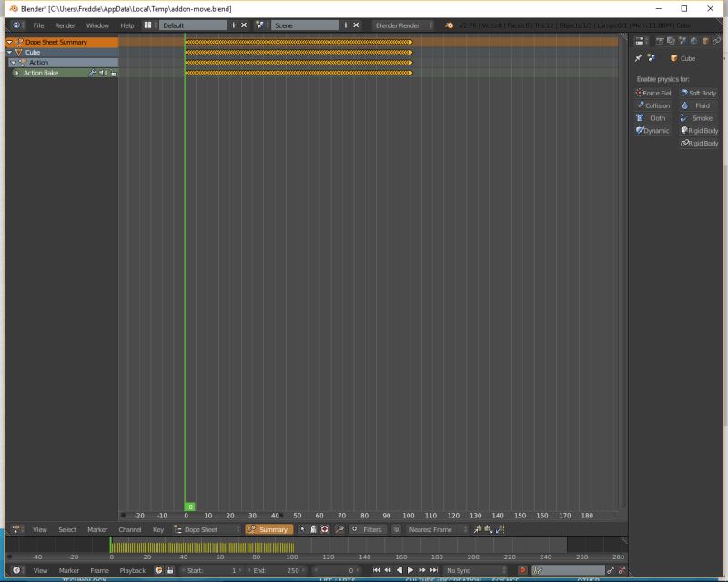Click the World properties tab icon
Screen dimensions: 728x582
pos(693,42)
